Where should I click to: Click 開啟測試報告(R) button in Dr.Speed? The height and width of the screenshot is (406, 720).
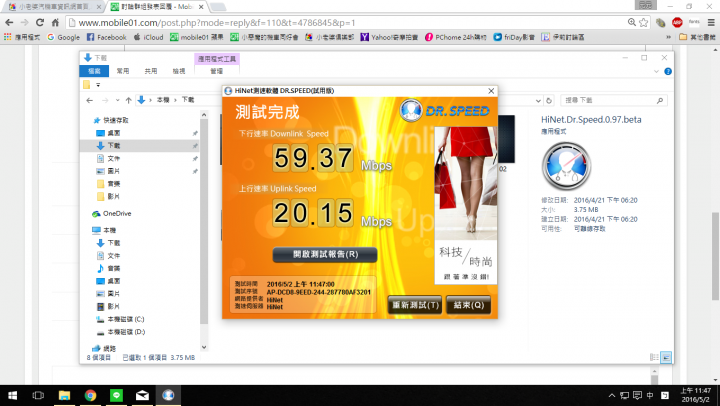(x=325, y=254)
